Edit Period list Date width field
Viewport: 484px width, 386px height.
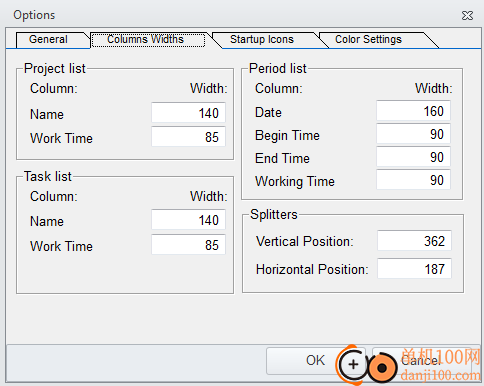tap(413, 111)
